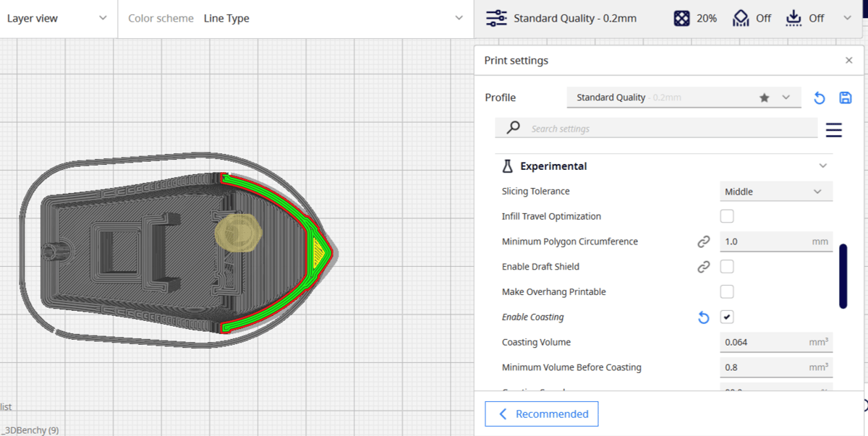Click the favorite star in Profile dropdown
Viewport: 868px width, 436px height.
pyautogui.click(x=764, y=98)
